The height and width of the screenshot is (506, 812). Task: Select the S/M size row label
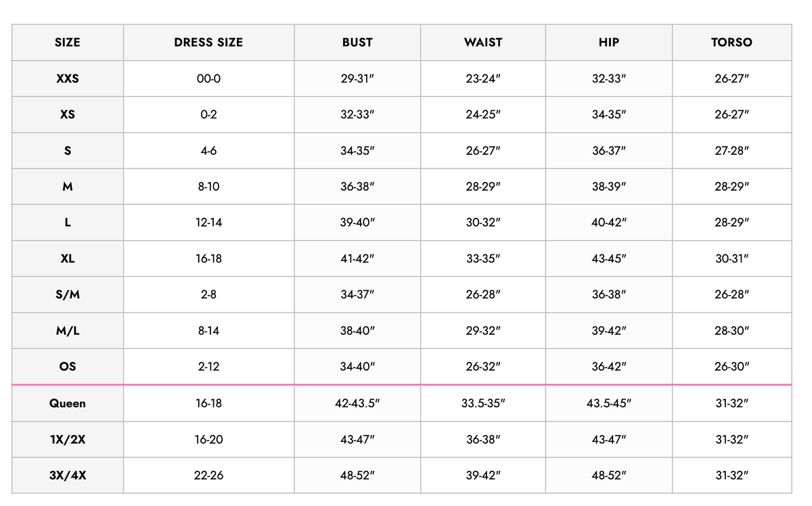coord(68,295)
